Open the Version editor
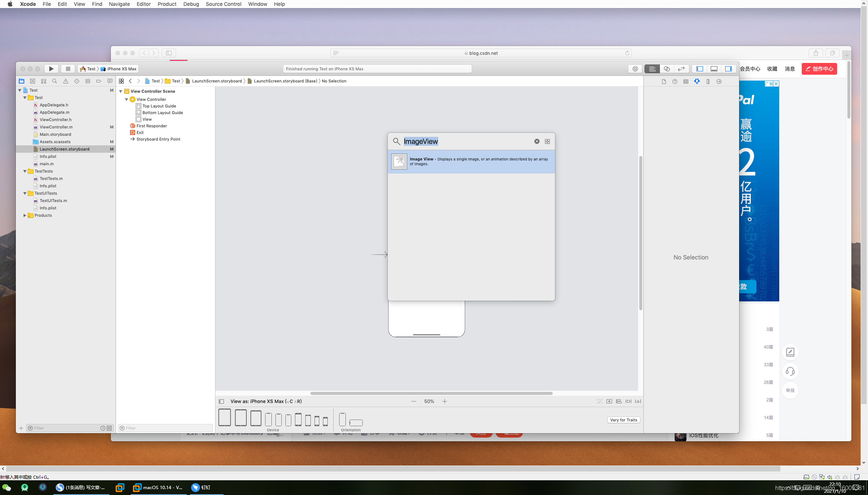This screenshot has width=868, height=495. (681, 69)
